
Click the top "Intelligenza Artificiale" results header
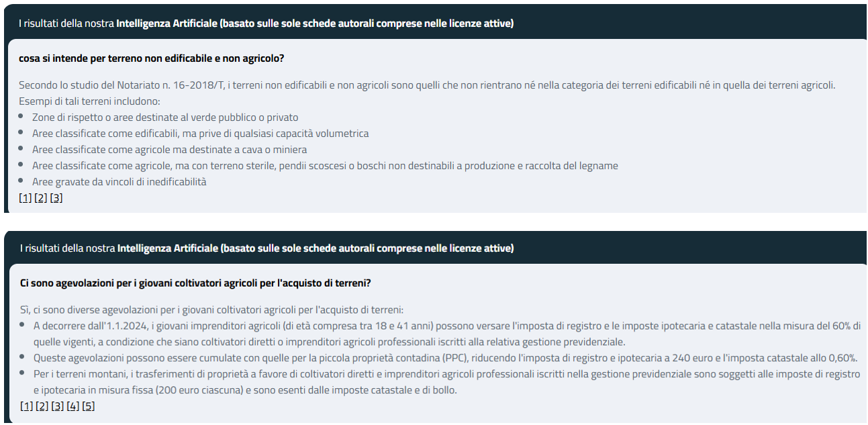pyautogui.click(x=266, y=23)
